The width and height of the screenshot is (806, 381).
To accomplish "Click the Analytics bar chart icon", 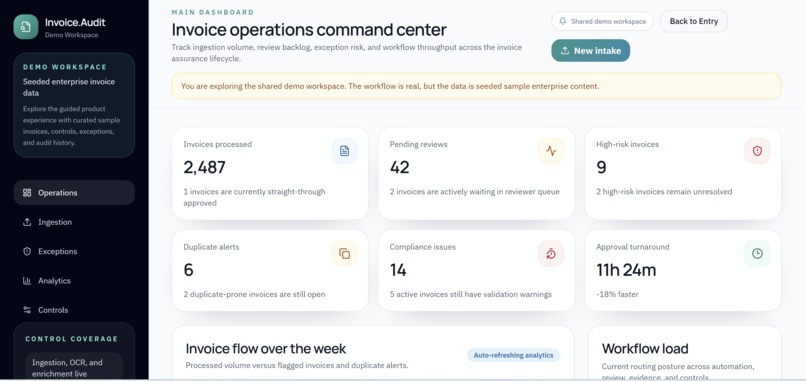I will (27, 281).
